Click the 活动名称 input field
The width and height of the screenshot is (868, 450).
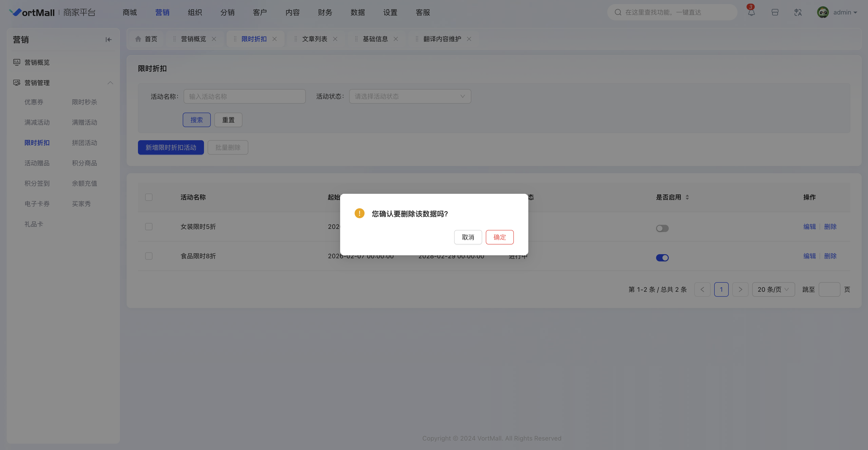tap(244, 96)
